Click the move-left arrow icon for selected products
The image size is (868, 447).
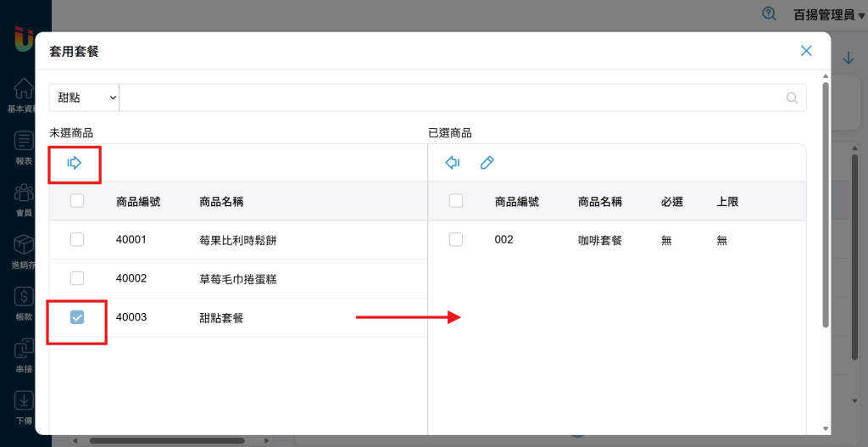[453, 163]
